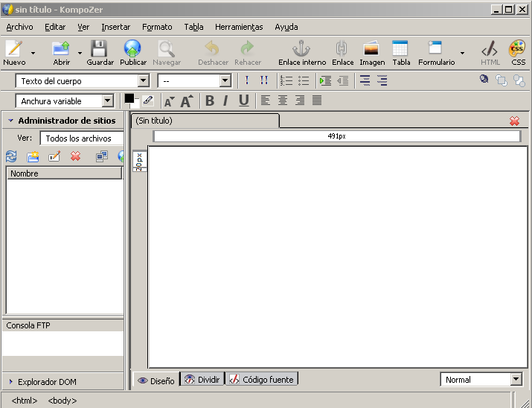Open the Editar menu
This screenshot has width=532, height=408.
tap(55, 27)
